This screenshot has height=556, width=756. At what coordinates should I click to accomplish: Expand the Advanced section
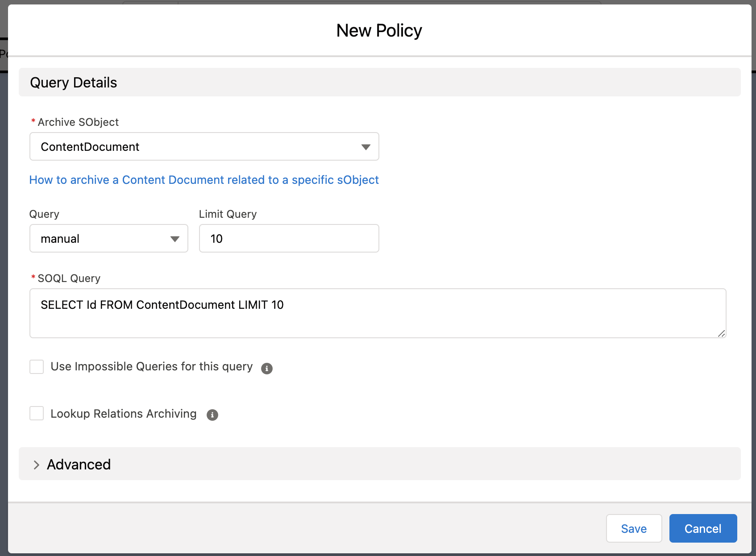[x=79, y=465]
